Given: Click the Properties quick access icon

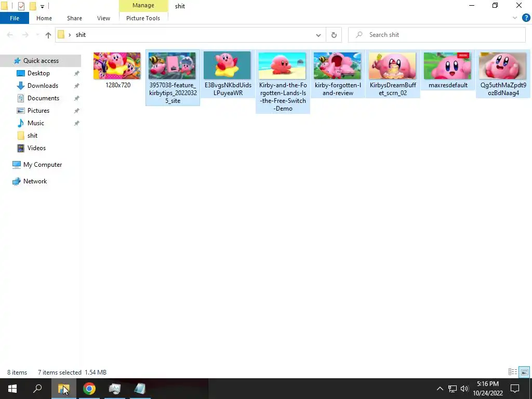Looking at the screenshot, I should [21, 6].
